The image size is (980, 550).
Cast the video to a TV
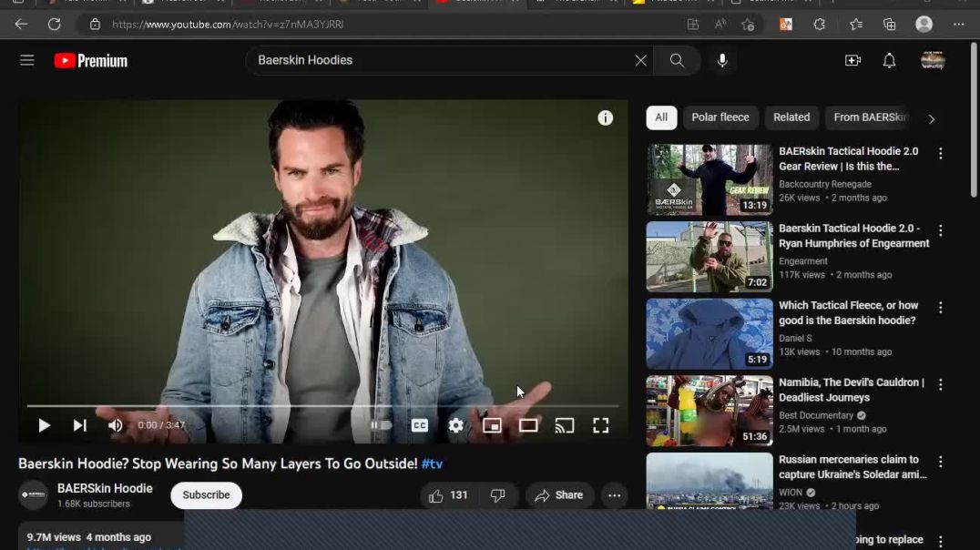(x=565, y=425)
